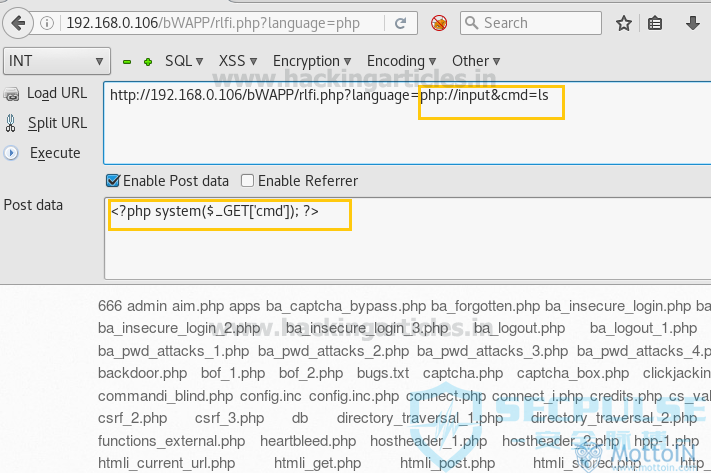711x473 pixels.
Task: Click the ba_pwd_attacks_2.php filename
Action: [x=333, y=351]
